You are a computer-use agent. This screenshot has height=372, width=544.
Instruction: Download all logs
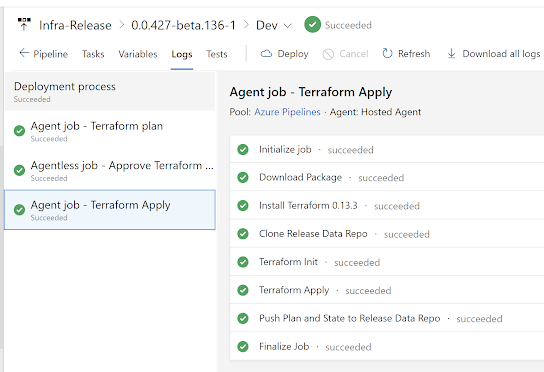pos(501,54)
